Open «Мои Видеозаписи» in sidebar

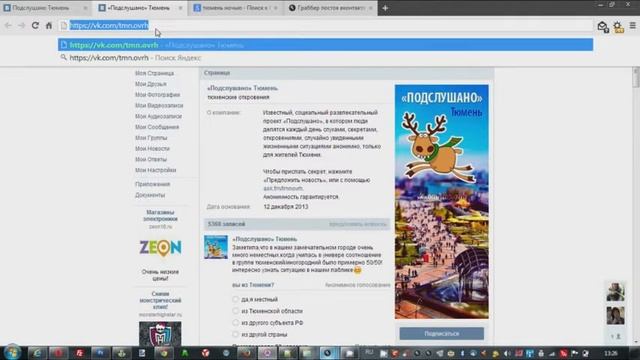[159, 105]
